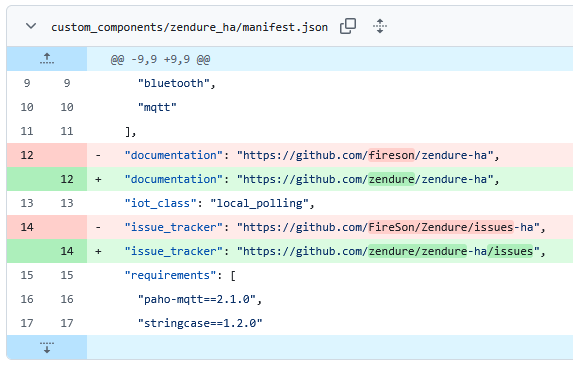Expand all lines in manifest.json

coord(380,26)
